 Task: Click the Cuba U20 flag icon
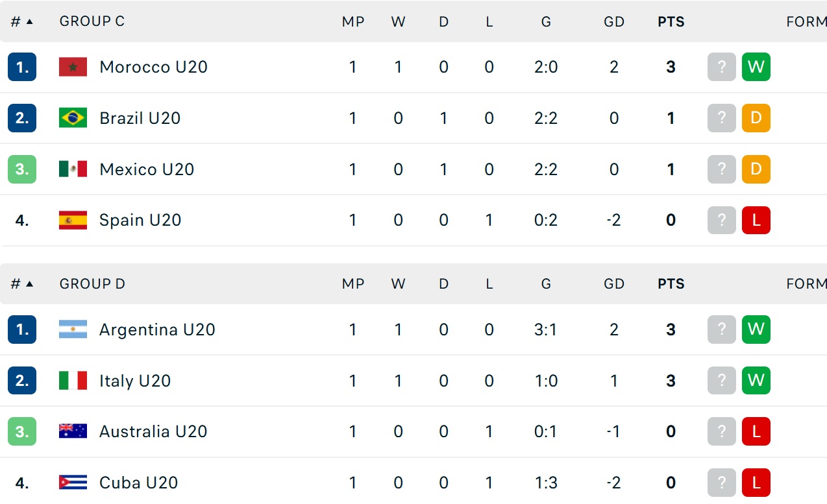pos(73,483)
